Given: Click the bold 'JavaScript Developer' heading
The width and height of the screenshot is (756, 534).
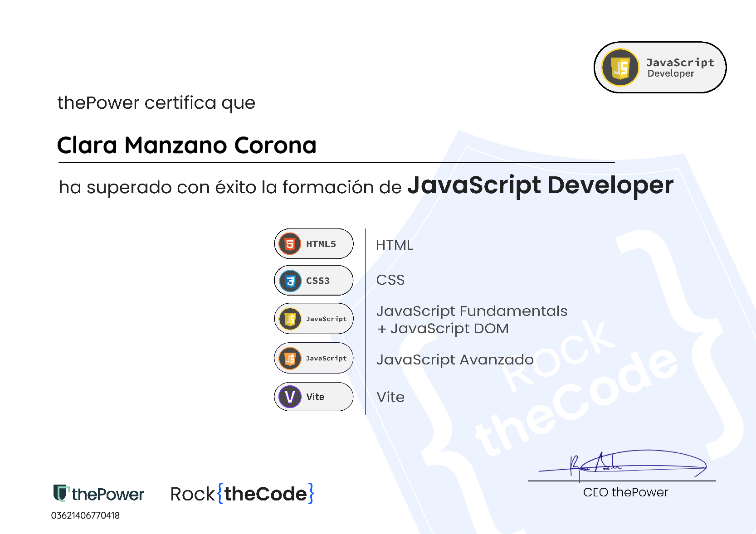Looking at the screenshot, I should 541,185.
